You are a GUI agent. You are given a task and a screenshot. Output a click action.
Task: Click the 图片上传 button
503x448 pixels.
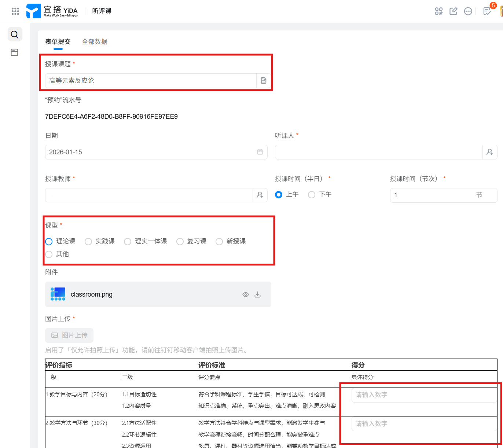(x=69, y=335)
